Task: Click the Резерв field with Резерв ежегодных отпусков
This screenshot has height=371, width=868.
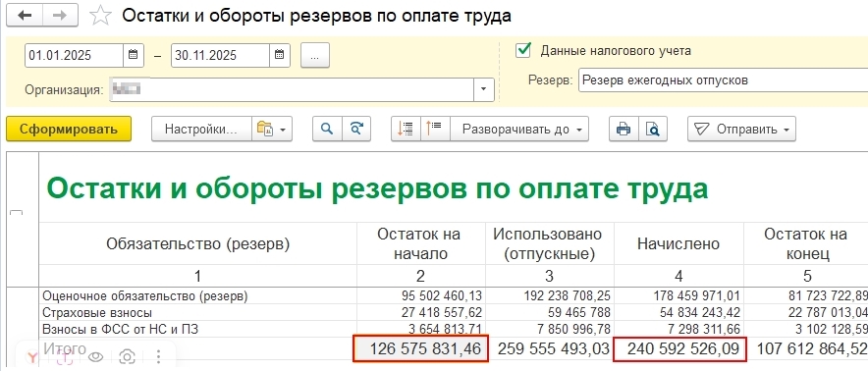Action: pos(723,80)
